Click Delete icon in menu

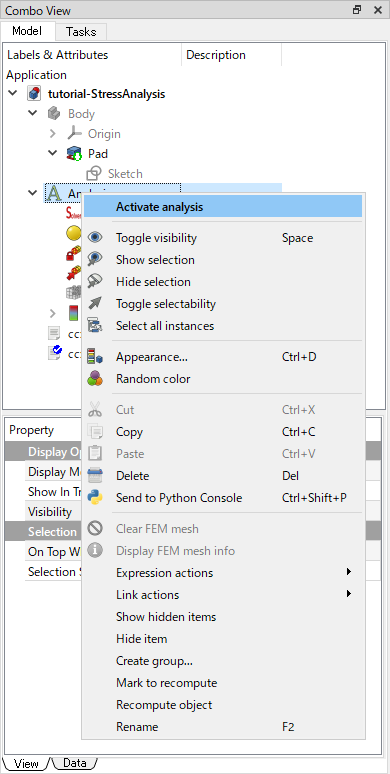(x=95, y=476)
